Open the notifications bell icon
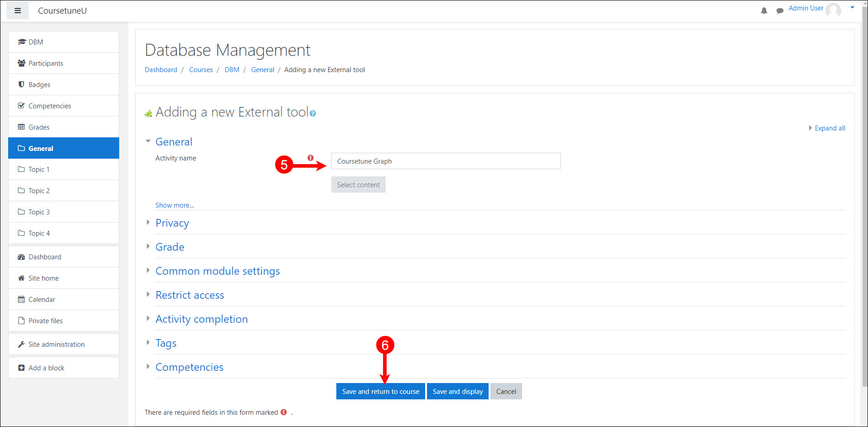The width and height of the screenshot is (868, 427). (x=764, y=10)
